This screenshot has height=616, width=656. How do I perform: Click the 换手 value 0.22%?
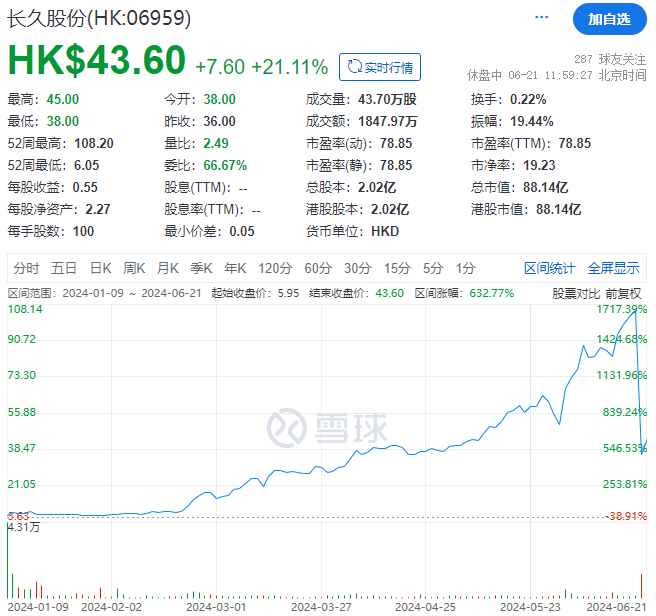click(528, 99)
